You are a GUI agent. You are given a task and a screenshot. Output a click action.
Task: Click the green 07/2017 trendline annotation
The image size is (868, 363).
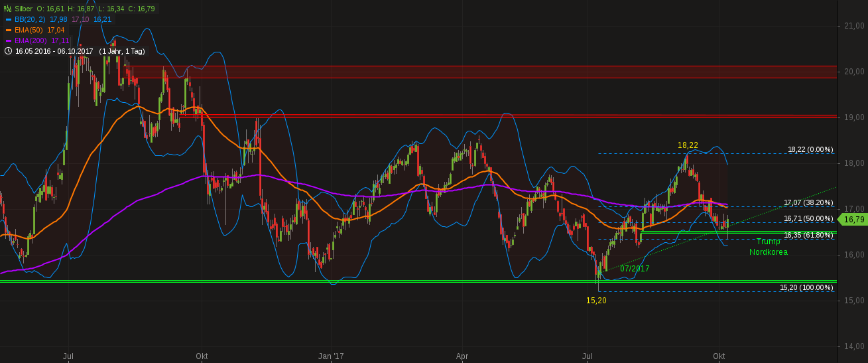pos(635,269)
